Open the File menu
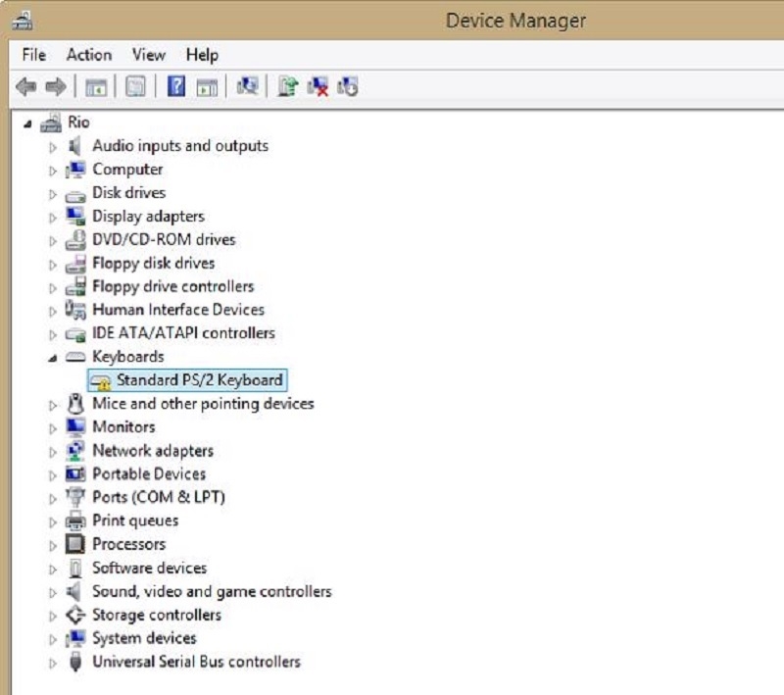 (34, 55)
